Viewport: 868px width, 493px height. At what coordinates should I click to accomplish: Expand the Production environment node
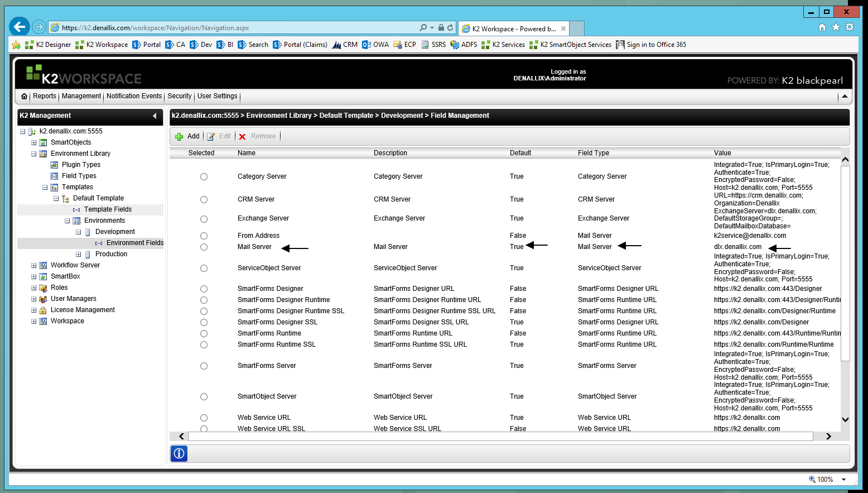78,255
